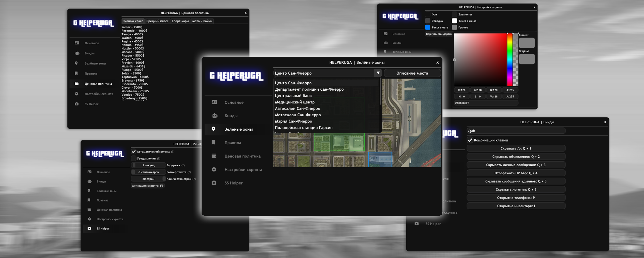644x258 pixels.
Task: Select Автосалон Сан-Фиерро list entry
Action: [x=298, y=109]
